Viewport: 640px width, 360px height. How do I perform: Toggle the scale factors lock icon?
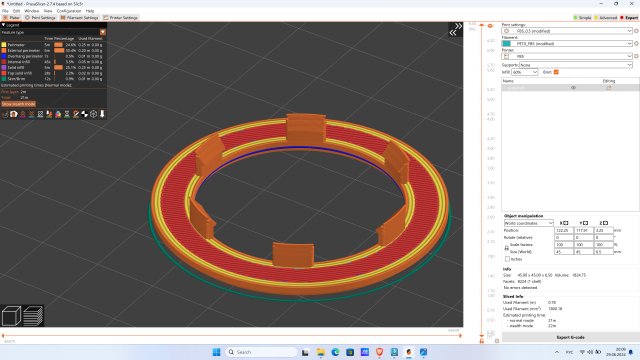[507, 248]
